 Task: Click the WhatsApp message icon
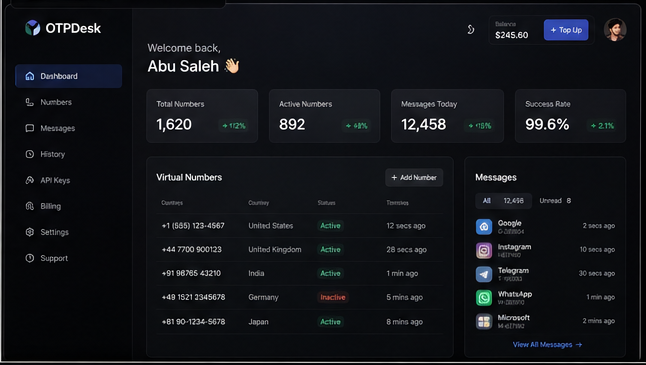point(484,297)
